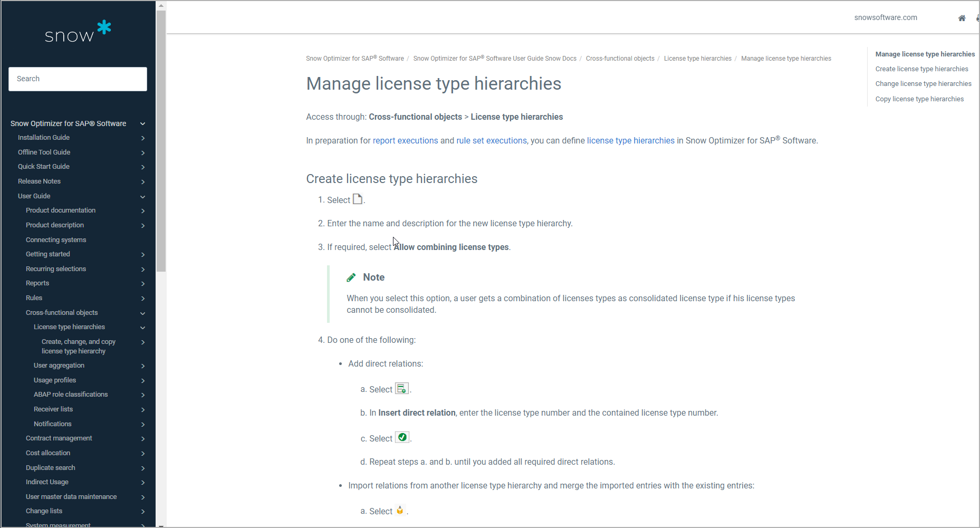Click the insert direct relation icon
This screenshot has width=980, height=528.
[x=402, y=389]
